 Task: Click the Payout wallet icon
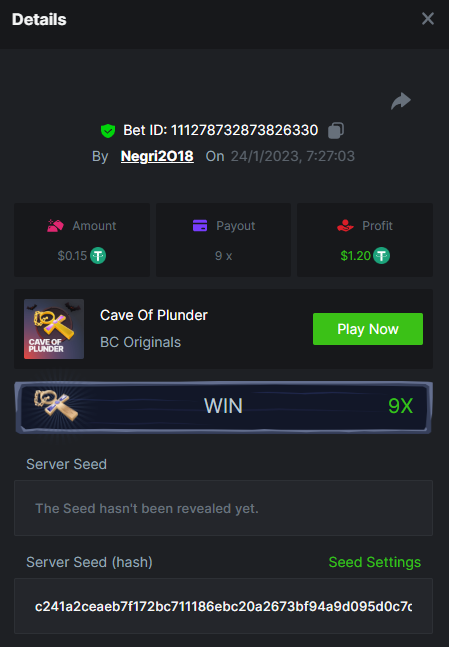[x=200, y=226]
